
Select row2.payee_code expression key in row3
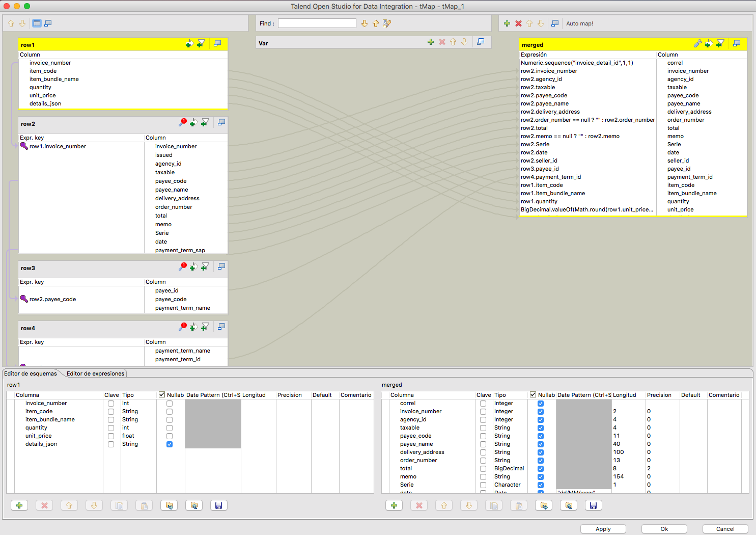(52, 299)
